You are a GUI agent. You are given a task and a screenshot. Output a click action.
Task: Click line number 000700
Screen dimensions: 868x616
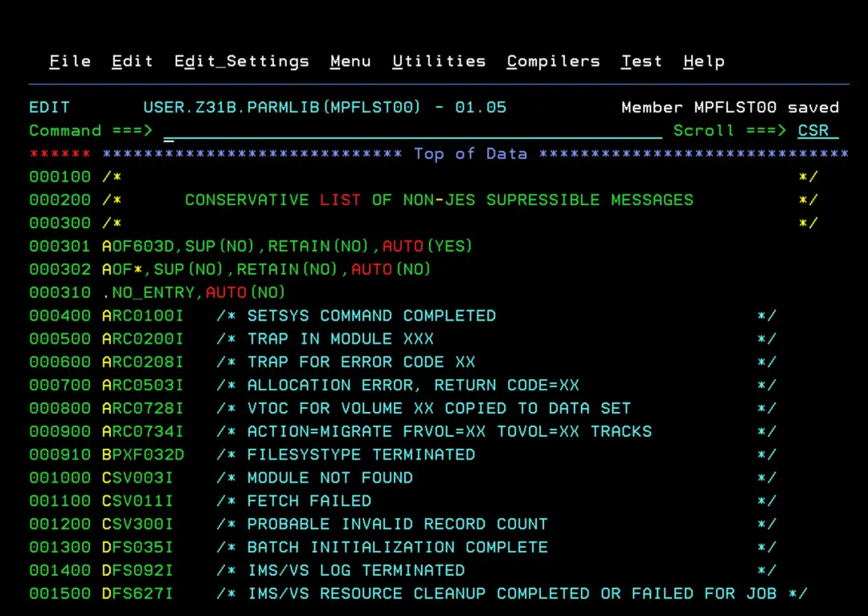point(59,386)
